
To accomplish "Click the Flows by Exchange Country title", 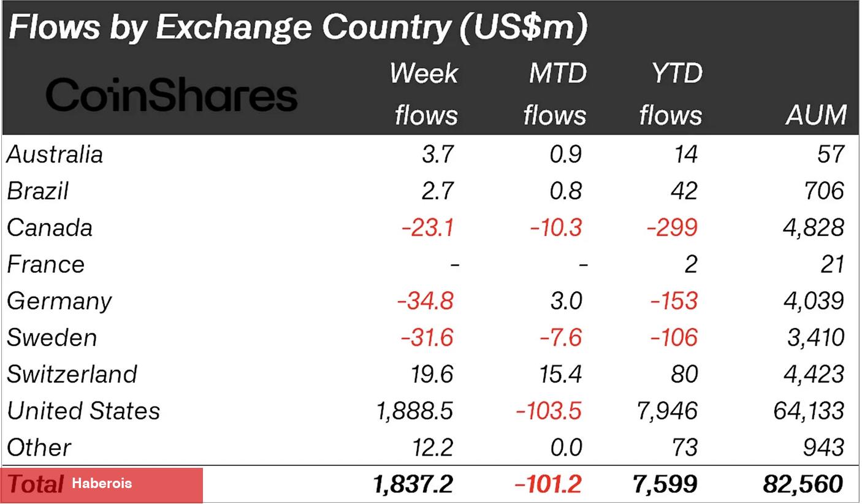I will click(299, 27).
